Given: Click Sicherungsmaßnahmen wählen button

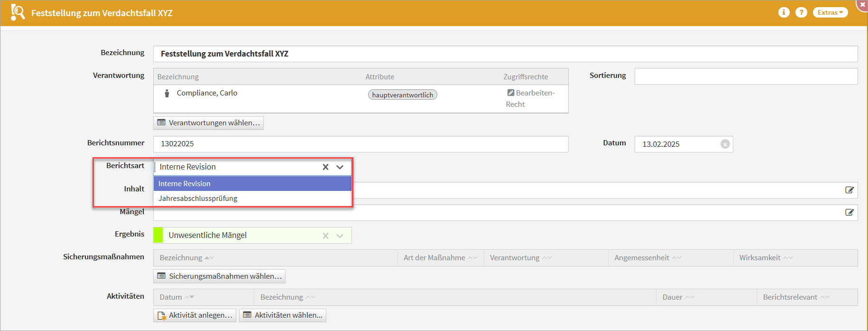Looking at the screenshot, I should (219, 276).
